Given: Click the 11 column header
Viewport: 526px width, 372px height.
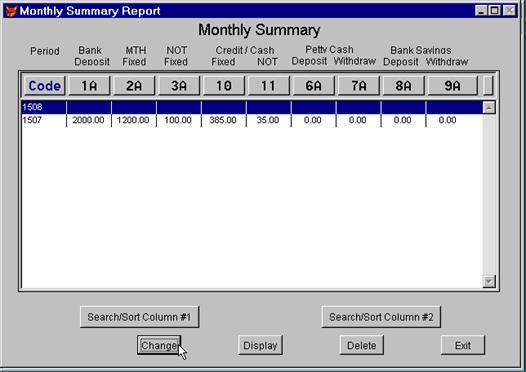Looking at the screenshot, I should coord(268,86).
